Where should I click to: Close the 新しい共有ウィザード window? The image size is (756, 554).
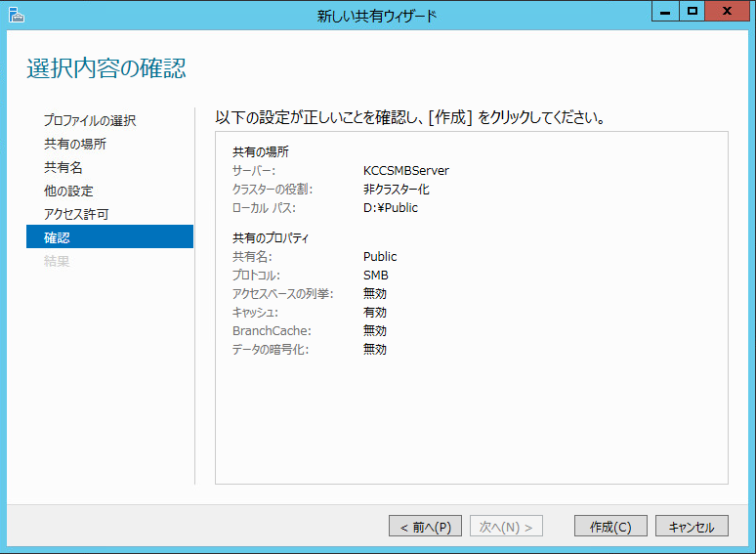728,11
